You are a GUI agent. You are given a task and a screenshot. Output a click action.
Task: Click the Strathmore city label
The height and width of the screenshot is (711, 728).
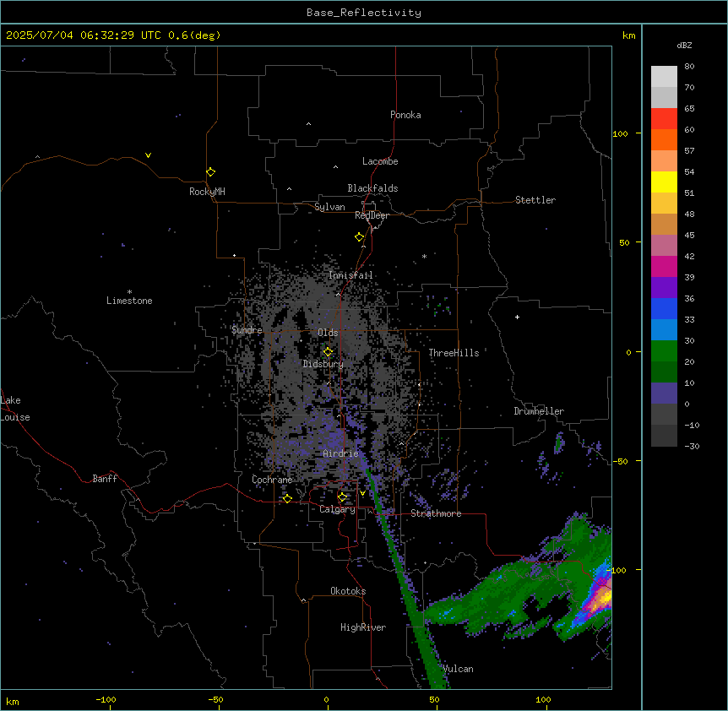point(436,513)
